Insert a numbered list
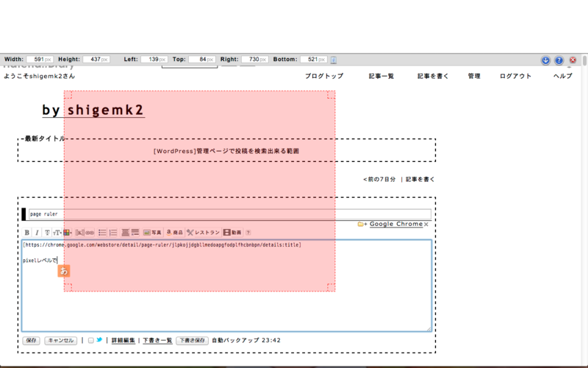This screenshot has height=368, width=588. pyautogui.click(x=113, y=233)
